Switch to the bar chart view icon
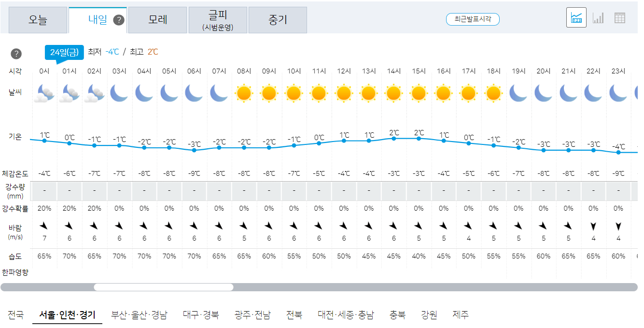 (x=599, y=17)
